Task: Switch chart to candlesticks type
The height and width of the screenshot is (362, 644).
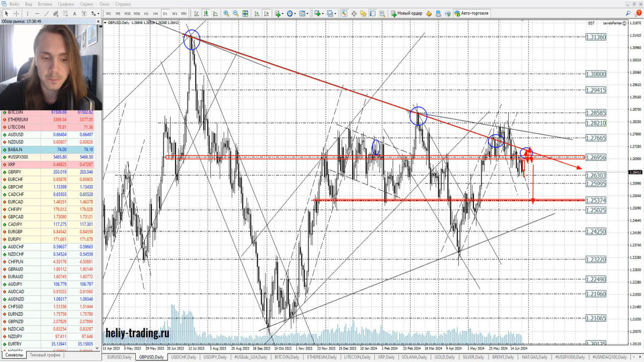Action: [206, 13]
